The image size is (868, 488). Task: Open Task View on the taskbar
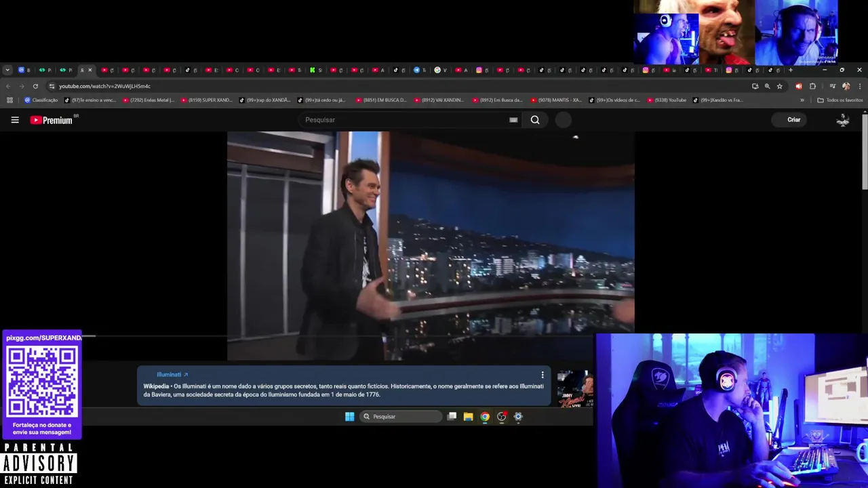tap(452, 416)
